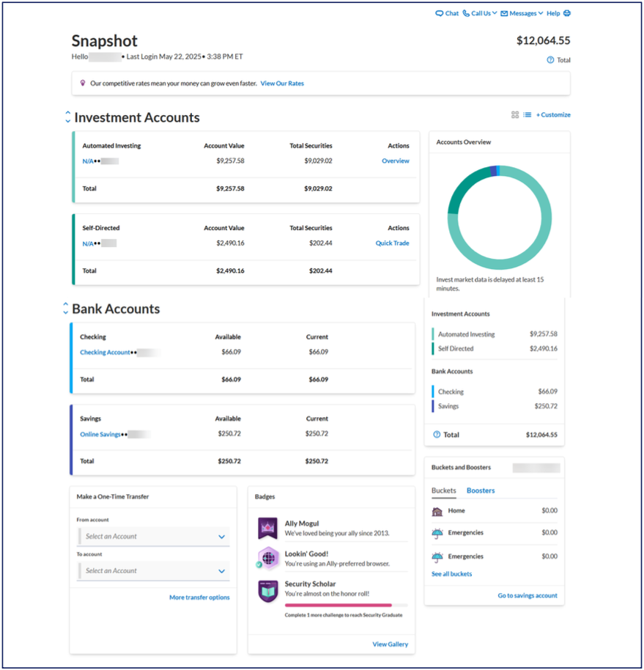Screen dimensions: 644x670
Task: Click Quick Trade for Self-Directed account
Action: point(392,243)
